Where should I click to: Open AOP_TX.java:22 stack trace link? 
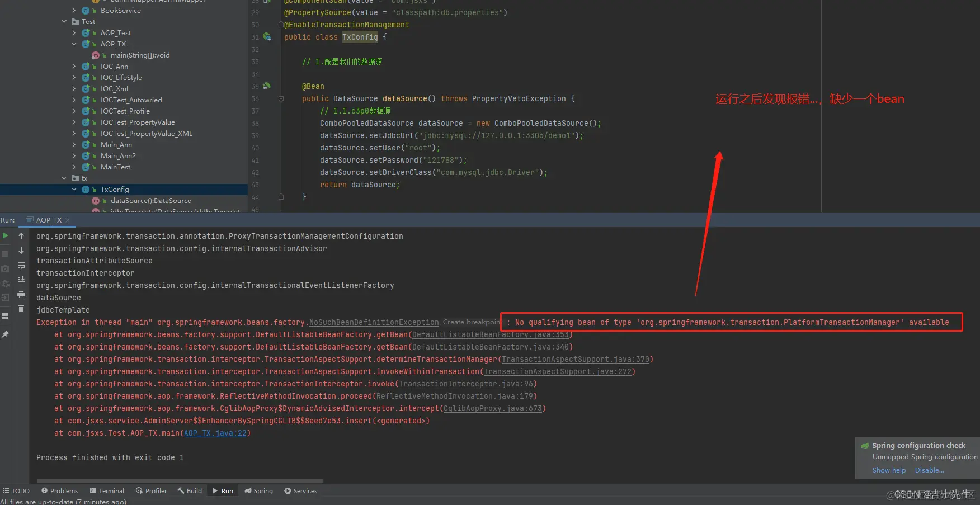pyautogui.click(x=215, y=433)
